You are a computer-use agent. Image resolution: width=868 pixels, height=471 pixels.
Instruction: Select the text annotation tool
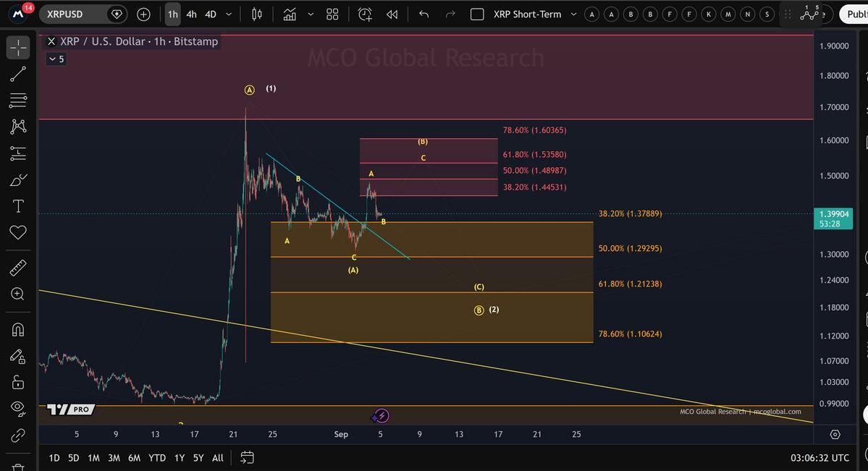point(17,206)
